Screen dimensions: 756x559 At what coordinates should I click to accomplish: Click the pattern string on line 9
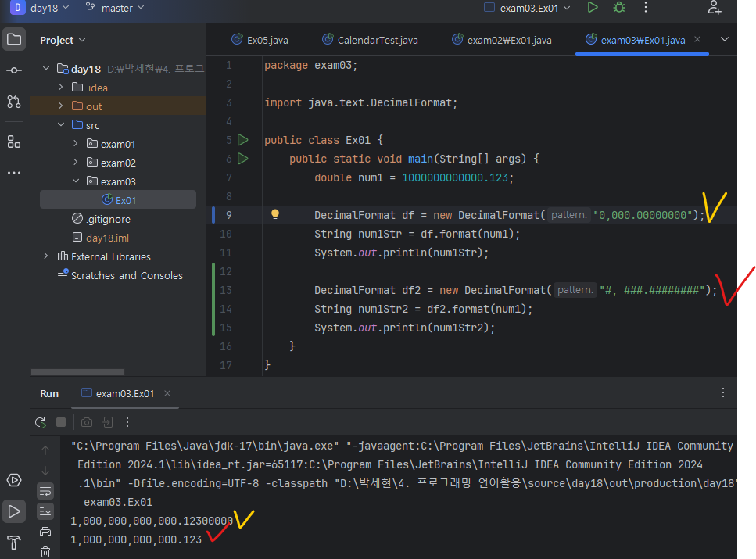point(643,215)
